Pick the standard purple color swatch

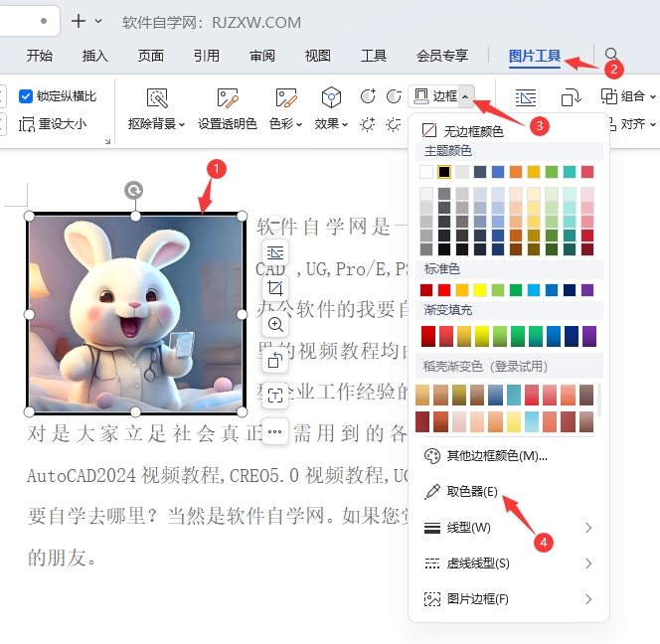587,290
